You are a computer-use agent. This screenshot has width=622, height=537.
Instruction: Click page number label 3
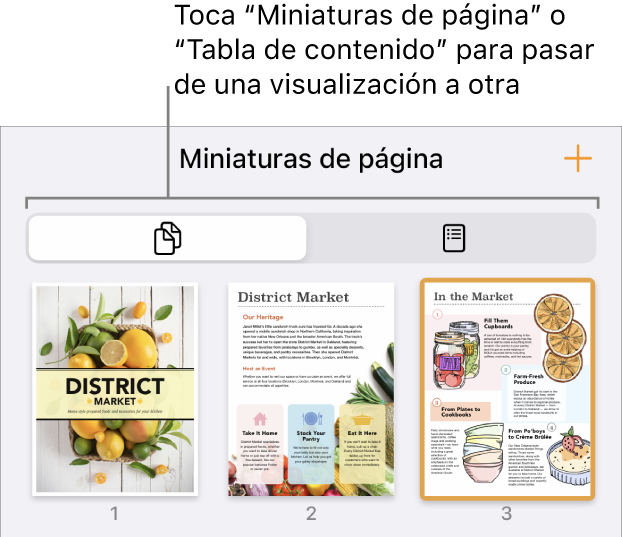[507, 514]
